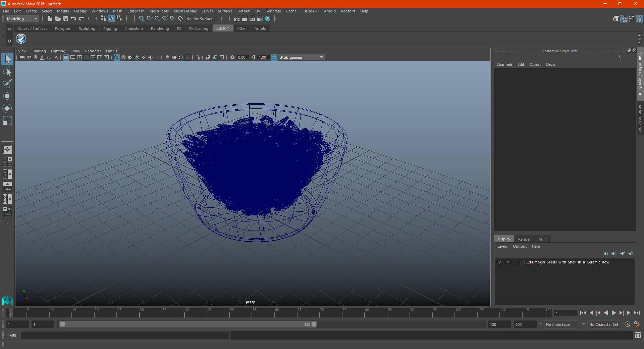This screenshot has height=349, width=644.
Task: Save the scene with floppy icon
Action: (x=66, y=19)
